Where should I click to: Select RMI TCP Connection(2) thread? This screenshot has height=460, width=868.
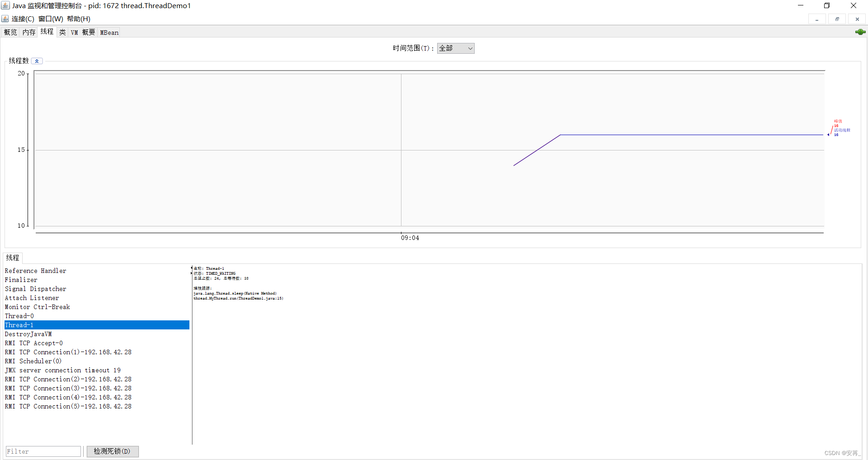(97, 379)
